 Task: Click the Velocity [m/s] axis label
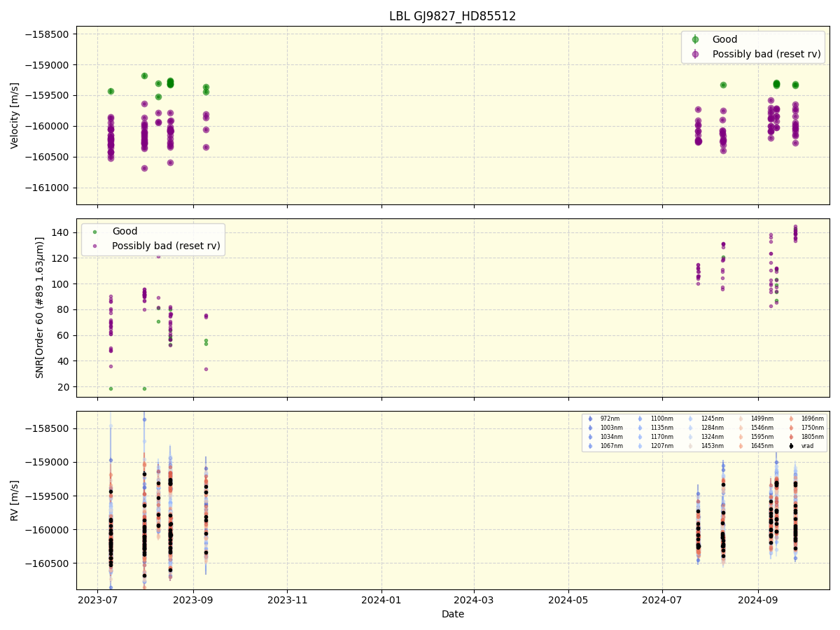click(x=15, y=115)
